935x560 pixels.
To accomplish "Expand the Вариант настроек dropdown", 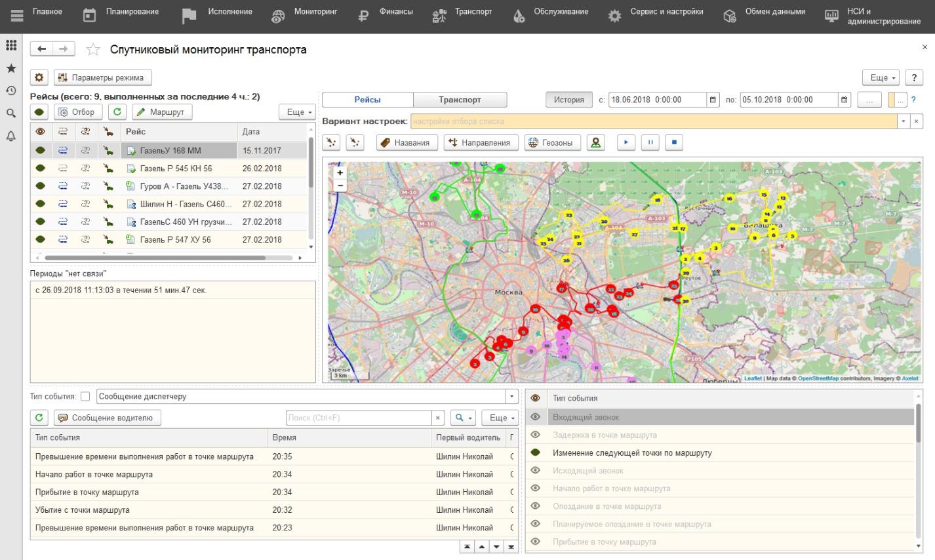I will click(904, 121).
